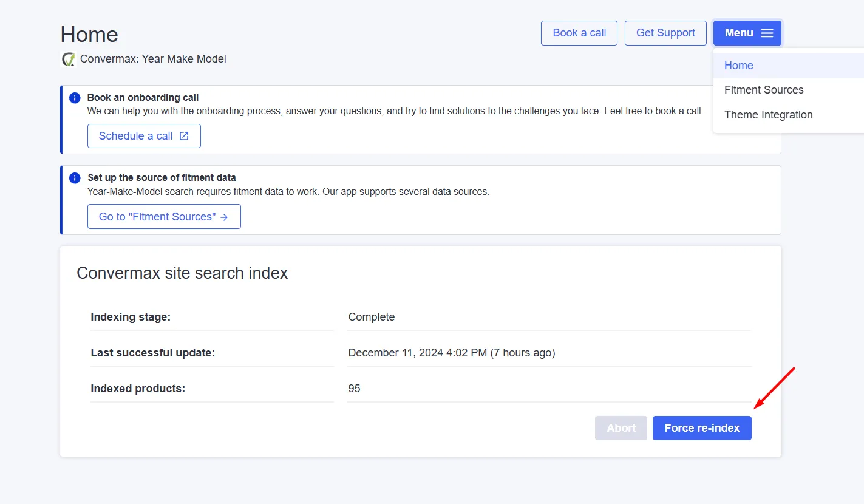
Task: Click the Convermax site search index heading
Action: click(182, 273)
